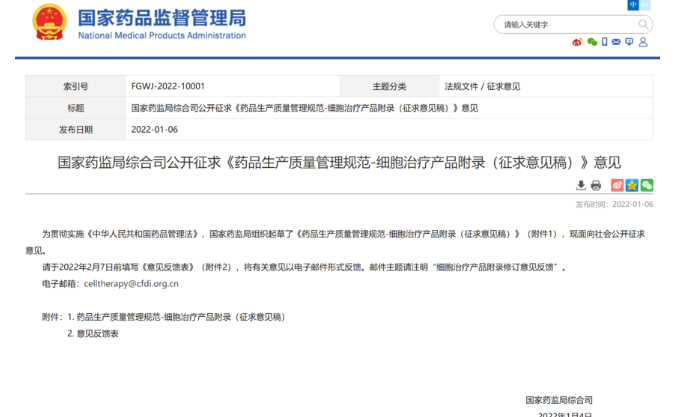The image size is (675, 417).
Task: Download the document using download icon
Action: point(581,185)
